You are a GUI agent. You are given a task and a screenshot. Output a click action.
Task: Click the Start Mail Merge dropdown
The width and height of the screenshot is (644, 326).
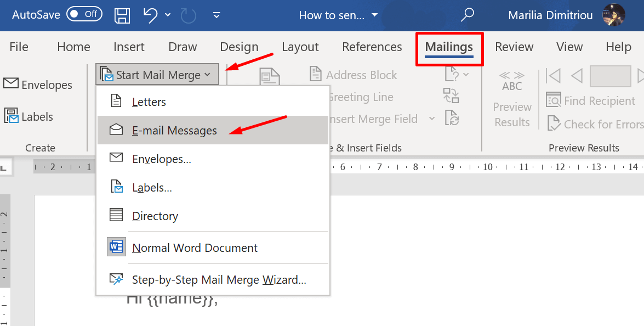pos(157,75)
